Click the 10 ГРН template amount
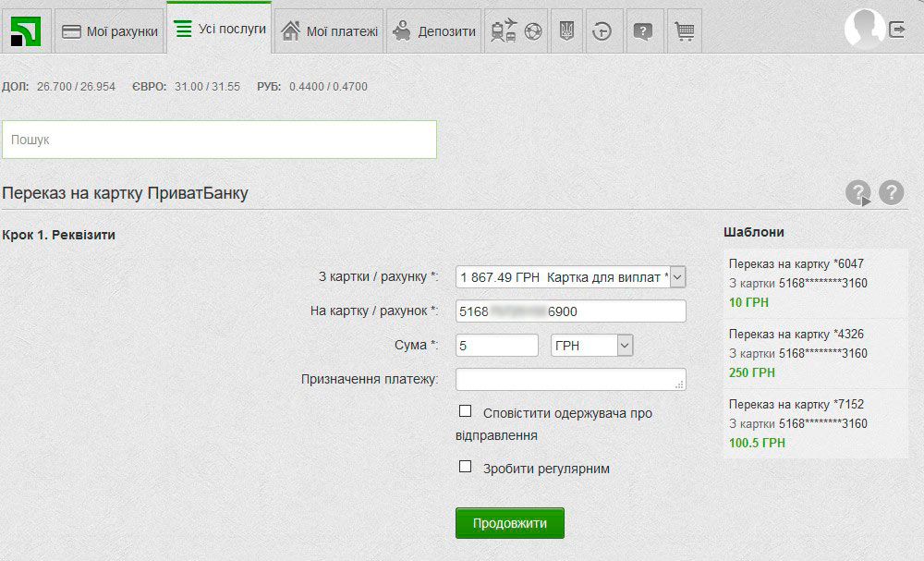Screen dimensions: 924x561 [748, 302]
